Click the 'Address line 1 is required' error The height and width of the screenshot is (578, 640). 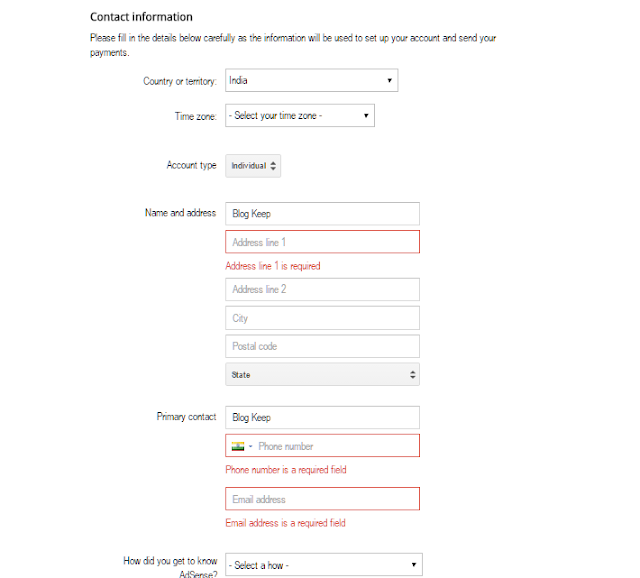click(x=273, y=266)
